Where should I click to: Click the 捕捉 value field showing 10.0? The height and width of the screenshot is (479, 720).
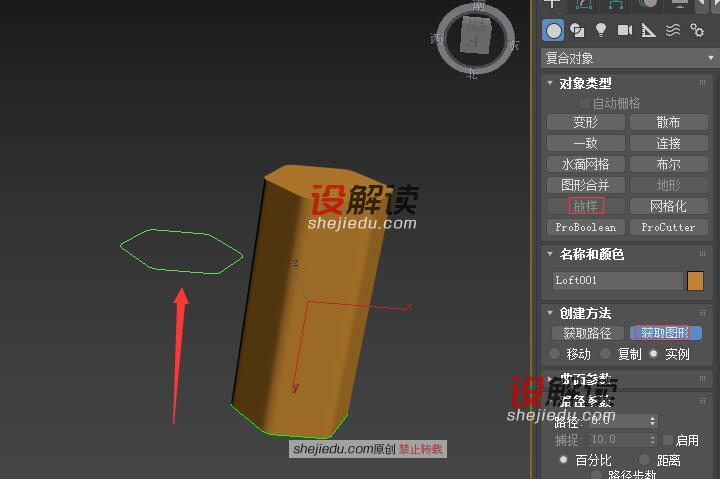617,440
